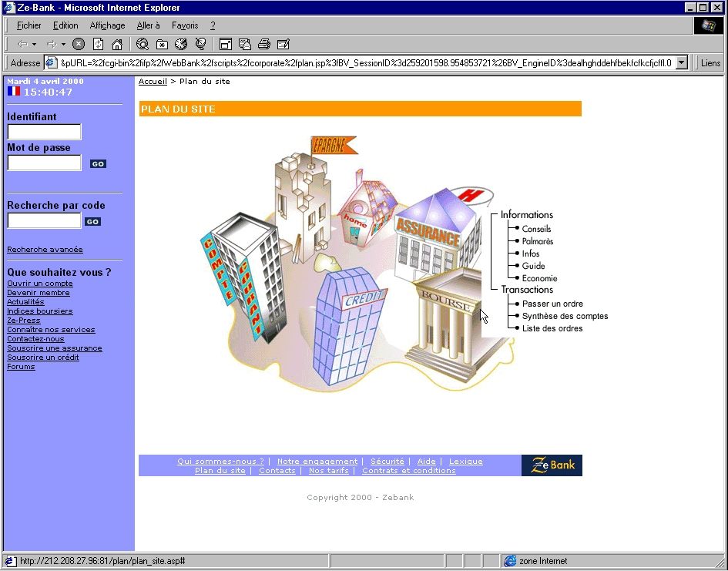Screen dimensions: 728x571
Task: Click the Nos tarifs footer link
Action: pyautogui.click(x=329, y=471)
